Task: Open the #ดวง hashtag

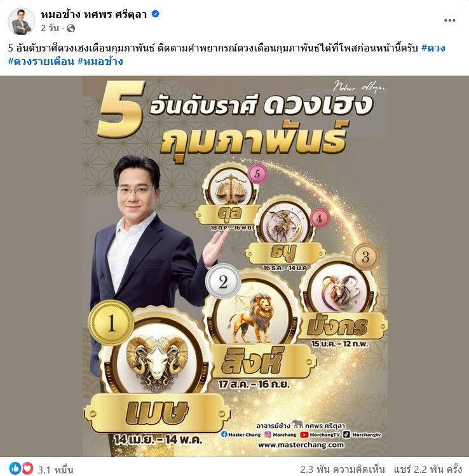Action: (x=433, y=48)
